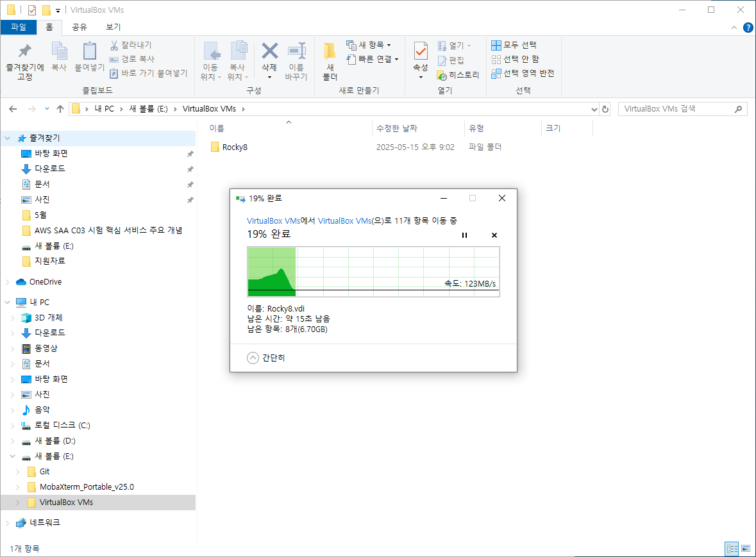Collapse 새 볼륨 (E:) tree node under 내 PC
The height and width of the screenshot is (557, 756).
click(13, 456)
